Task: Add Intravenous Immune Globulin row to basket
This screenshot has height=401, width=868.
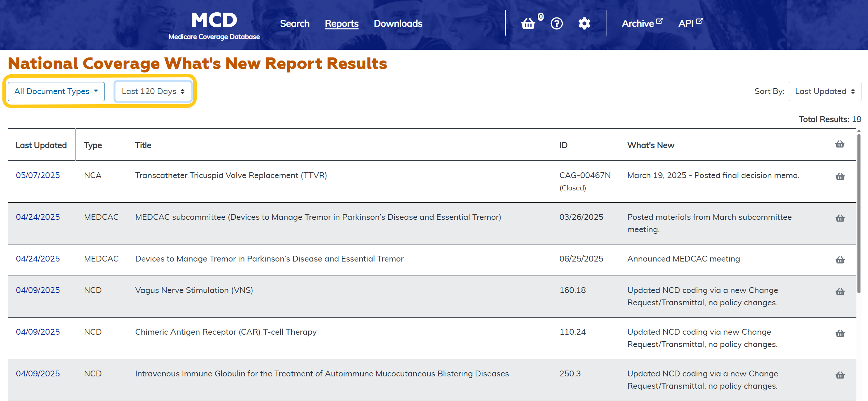Action: 840,375
